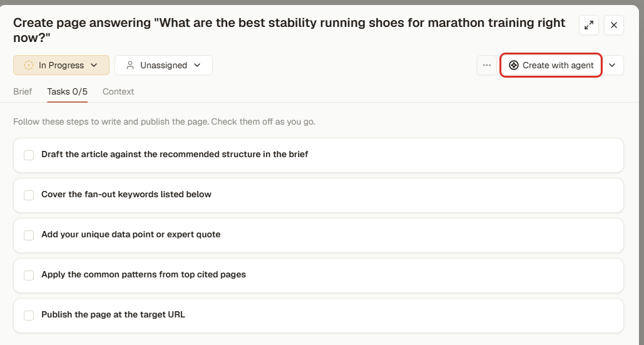This screenshot has width=644, height=345.
Task: Close the task detail panel
Action: click(x=613, y=25)
